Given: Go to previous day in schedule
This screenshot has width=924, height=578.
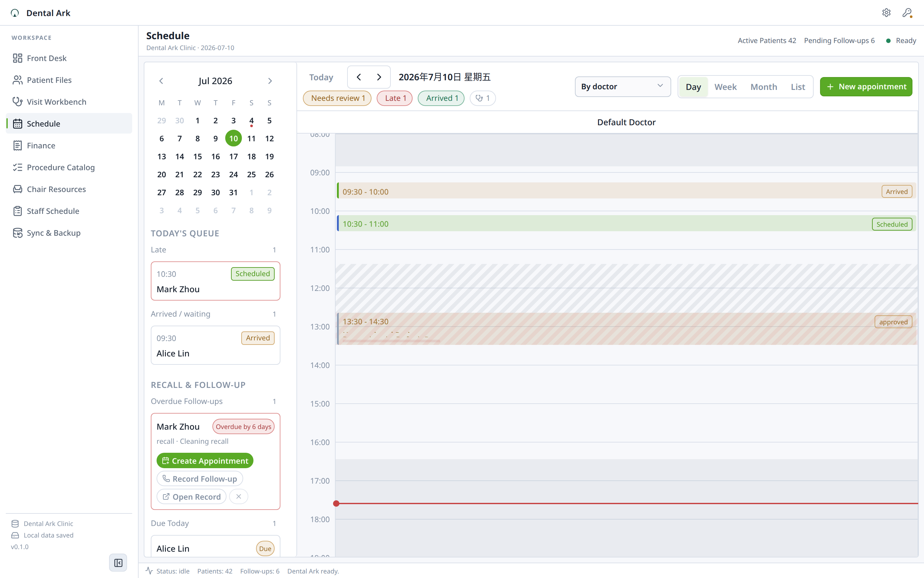Looking at the screenshot, I should 358,77.
